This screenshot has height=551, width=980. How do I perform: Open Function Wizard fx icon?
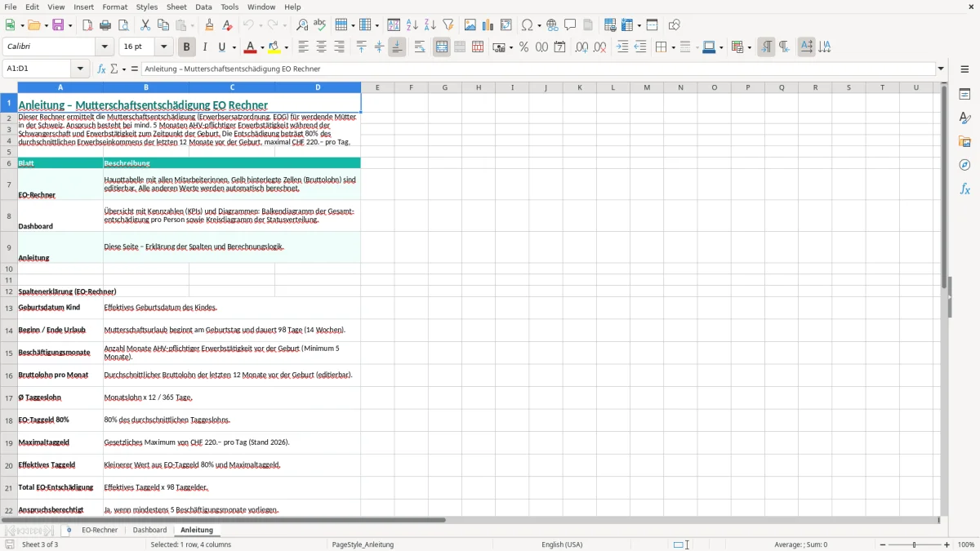click(x=101, y=69)
